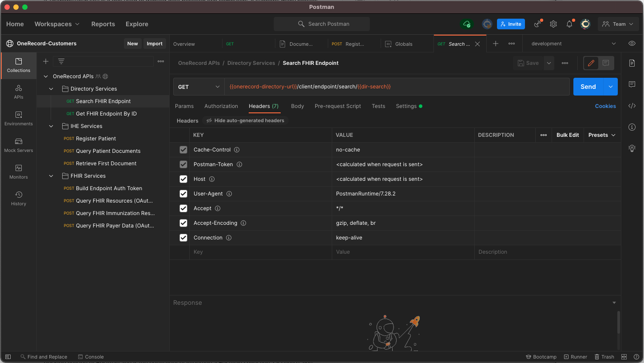Image resolution: width=644 pixels, height=363 pixels.
Task: Open the comments pane in right sidebar
Action: 632,84
